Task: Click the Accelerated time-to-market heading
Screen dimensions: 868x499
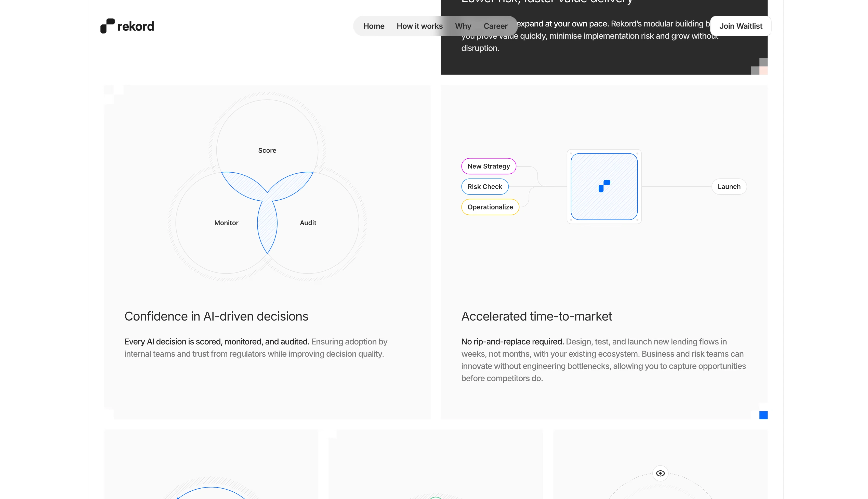Action: click(536, 316)
